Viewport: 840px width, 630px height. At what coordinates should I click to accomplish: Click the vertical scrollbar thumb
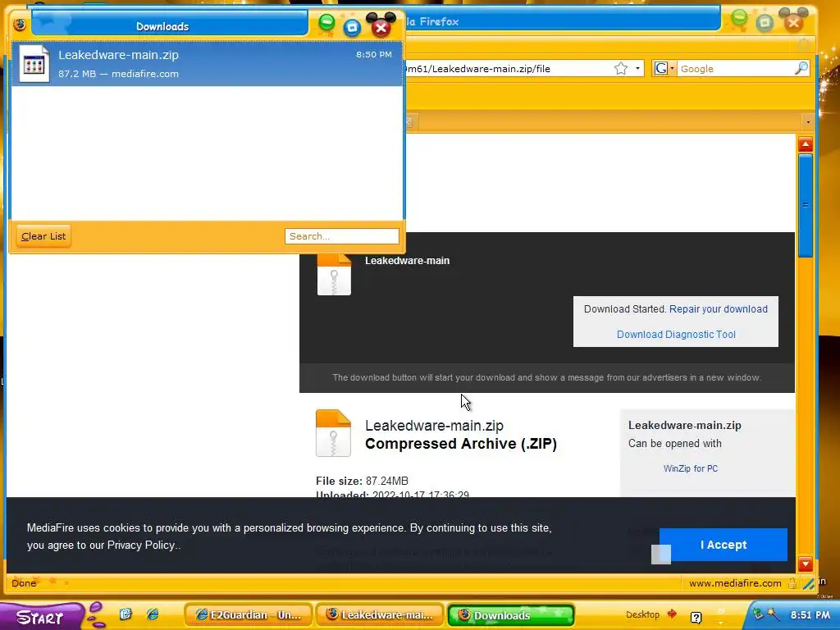point(806,206)
